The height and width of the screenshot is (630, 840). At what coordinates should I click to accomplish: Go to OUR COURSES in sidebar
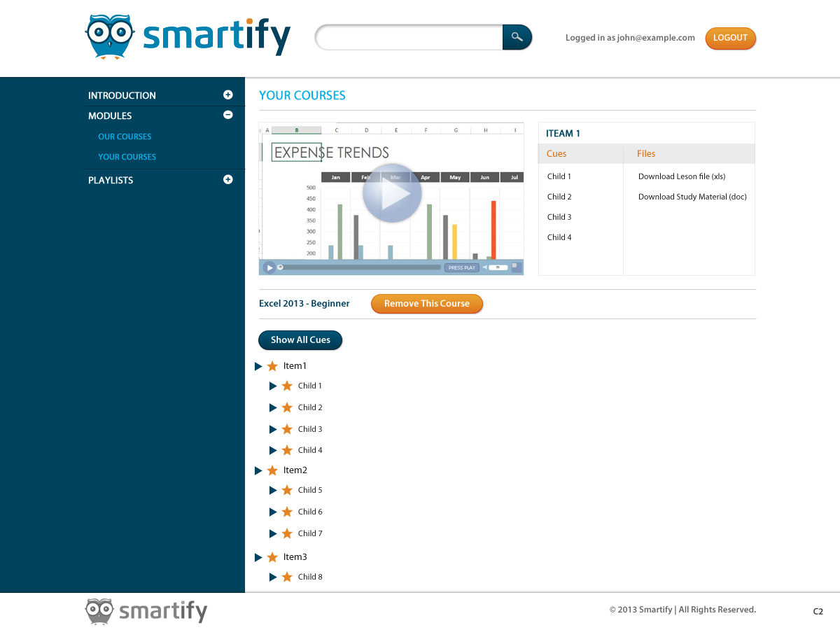pos(125,136)
